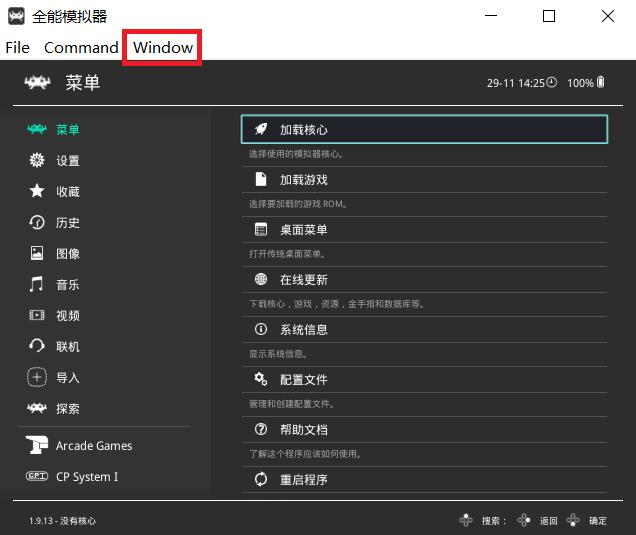Viewport: 636px width, 535px height.
Task: Click the battery icon next to 100%
Action: 601,82
